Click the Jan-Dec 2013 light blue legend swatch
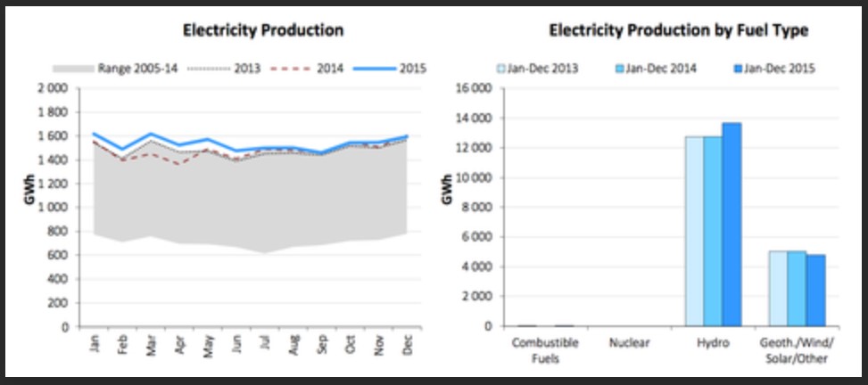 coord(501,68)
